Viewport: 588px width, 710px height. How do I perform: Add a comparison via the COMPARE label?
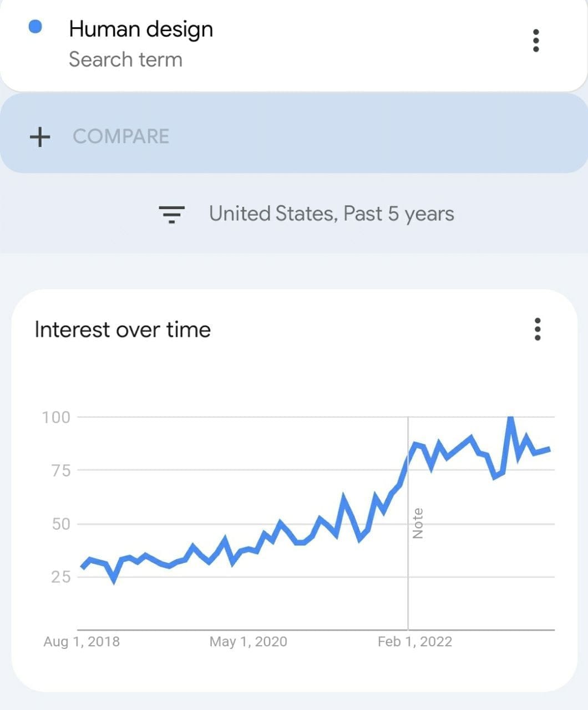[x=121, y=136]
